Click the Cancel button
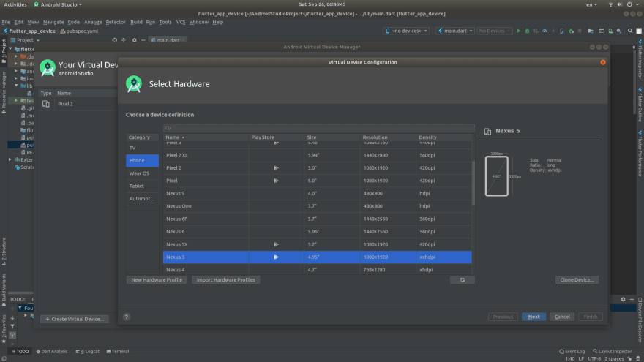 [x=562, y=317]
